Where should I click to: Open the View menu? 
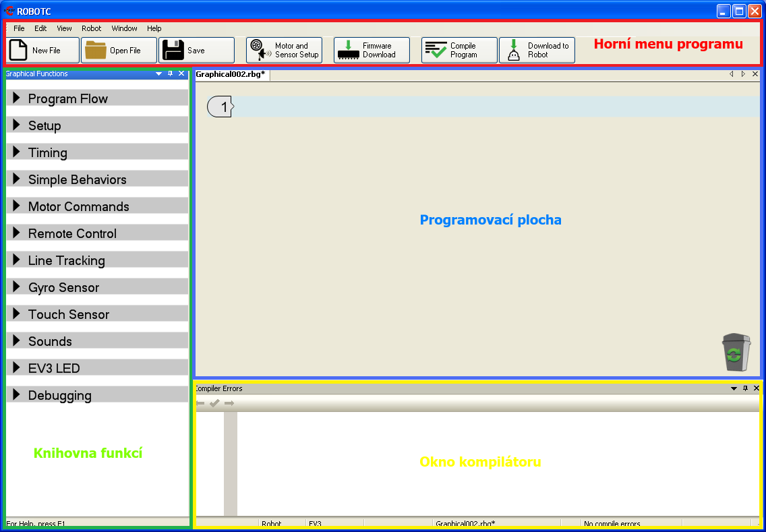[x=65, y=28]
